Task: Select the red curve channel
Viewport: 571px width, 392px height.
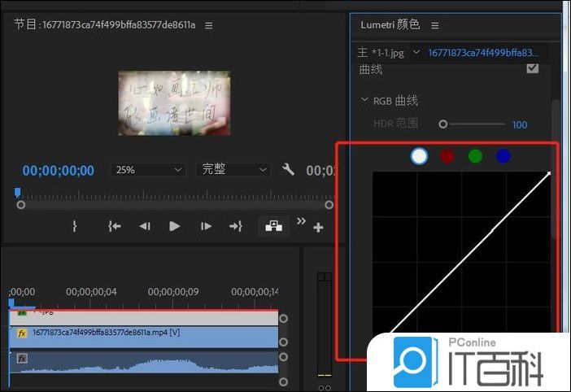Action: [447, 155]
